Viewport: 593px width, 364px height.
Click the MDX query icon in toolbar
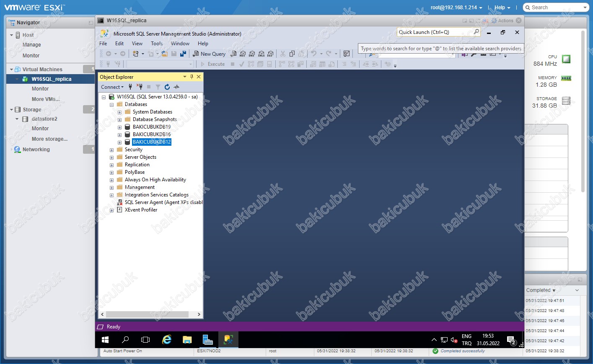[x=243, y=54]
